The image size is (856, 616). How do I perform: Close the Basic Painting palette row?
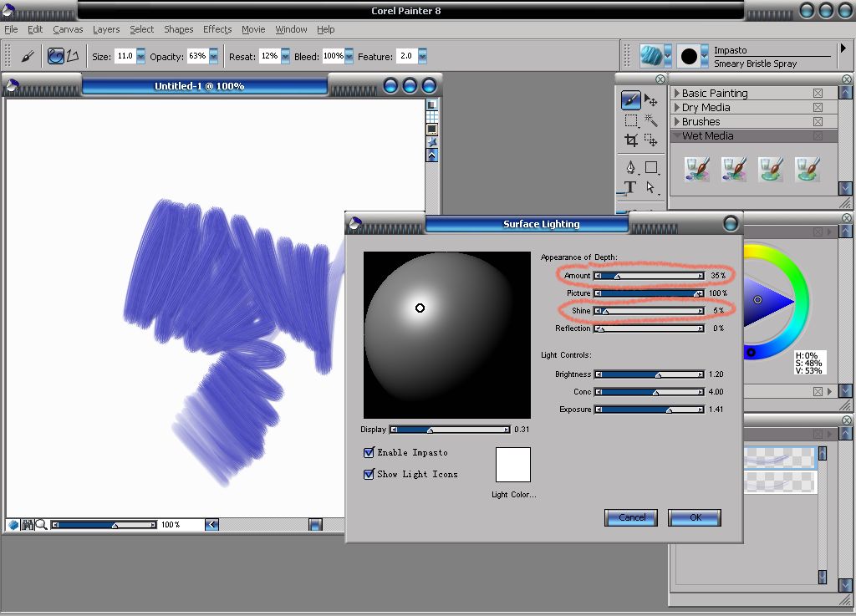pyautogui.click(x=818, y=94)
